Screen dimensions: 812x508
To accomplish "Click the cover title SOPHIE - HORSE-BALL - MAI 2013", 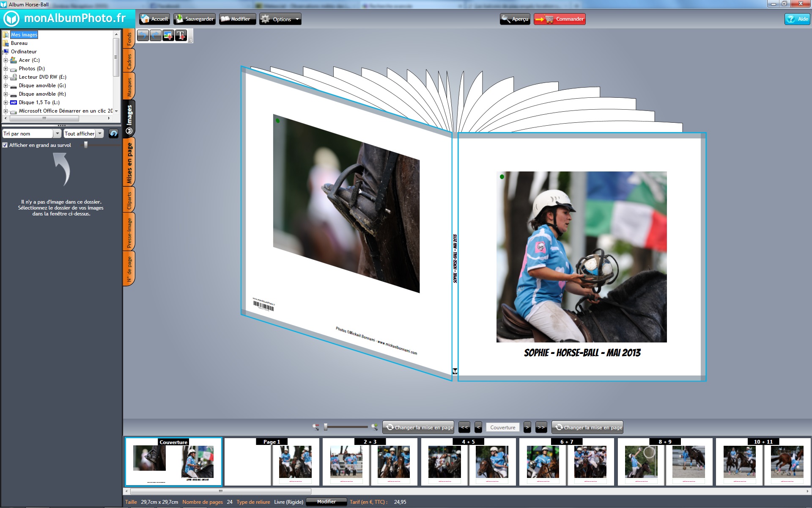I will click(x=582, y=353).
